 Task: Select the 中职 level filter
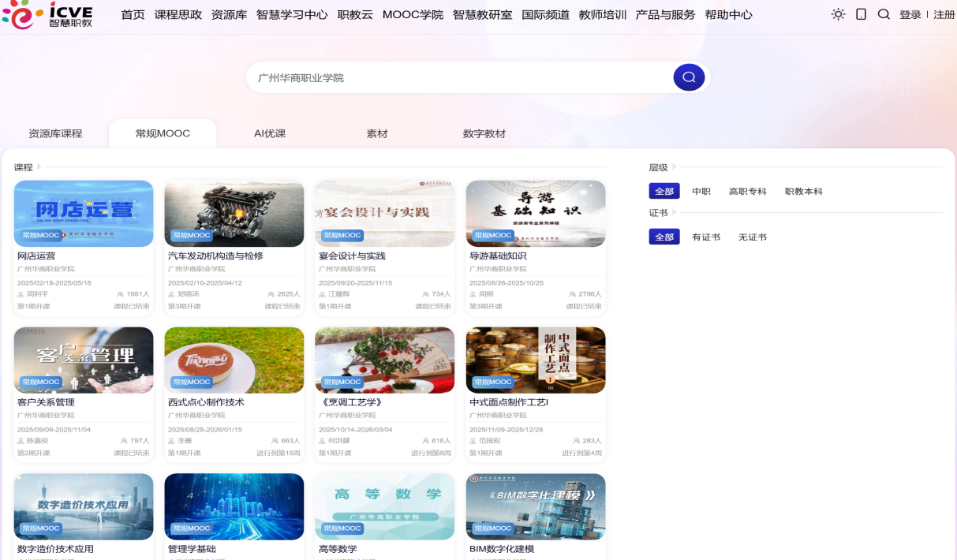[701, 192]
